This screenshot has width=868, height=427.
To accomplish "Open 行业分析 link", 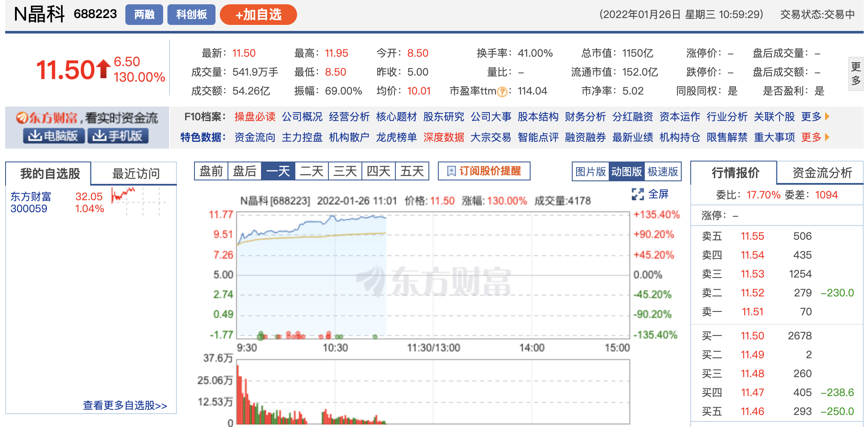I will 727,116.
